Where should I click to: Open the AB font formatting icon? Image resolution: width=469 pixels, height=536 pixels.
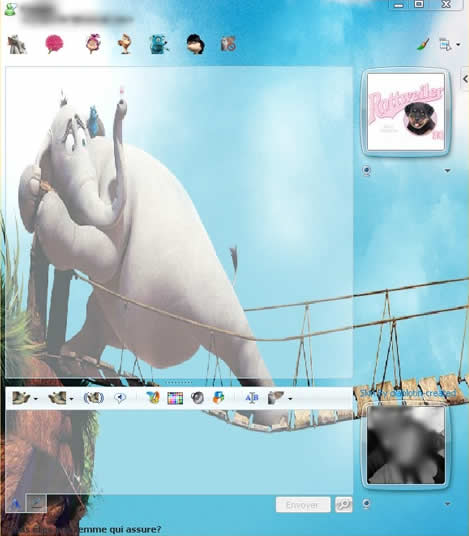(x=252, y=398)
